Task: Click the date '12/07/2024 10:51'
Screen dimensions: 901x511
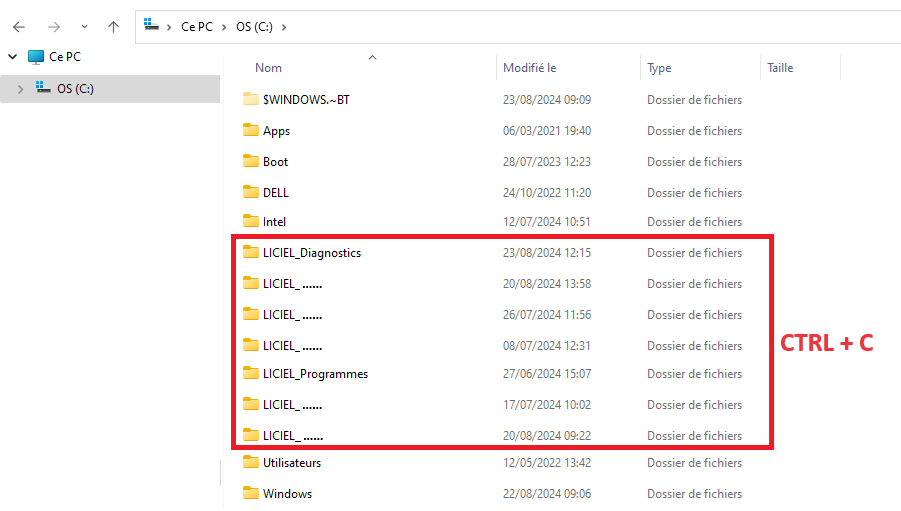Action: [x=547, y=222]
